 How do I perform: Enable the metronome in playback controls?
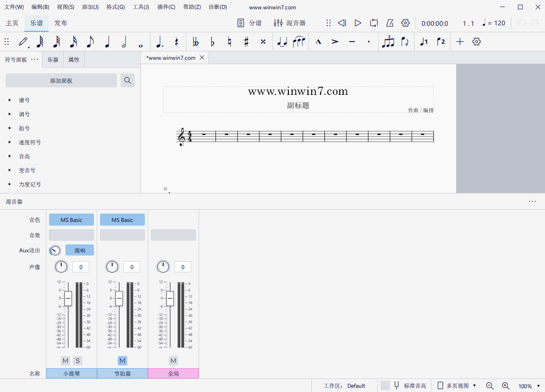(x=390, y=22)
